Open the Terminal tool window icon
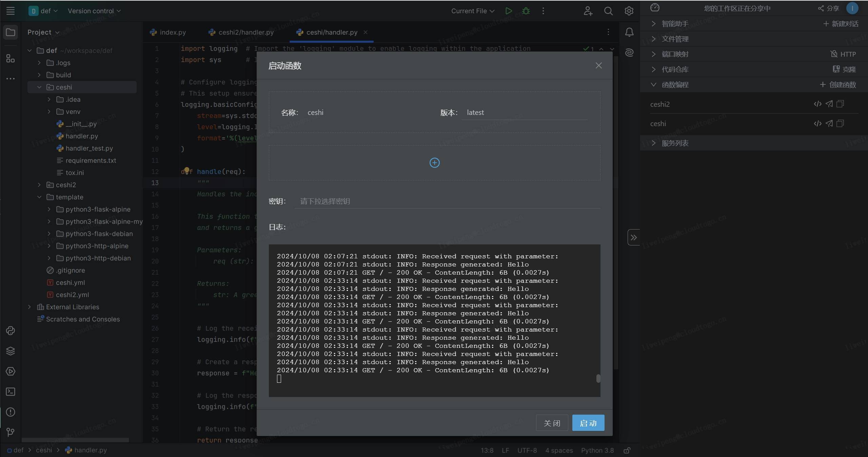 (11, 392)
